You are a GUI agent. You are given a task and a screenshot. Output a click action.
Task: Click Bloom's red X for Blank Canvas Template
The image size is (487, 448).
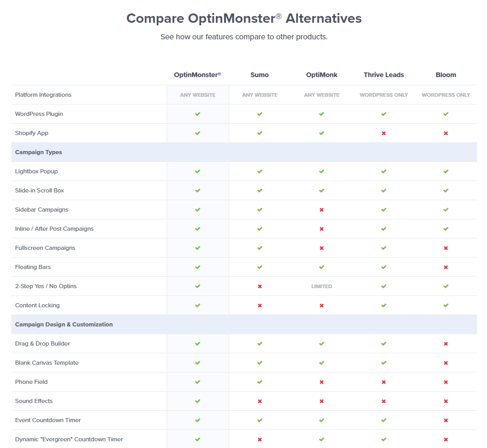[446, 363]
